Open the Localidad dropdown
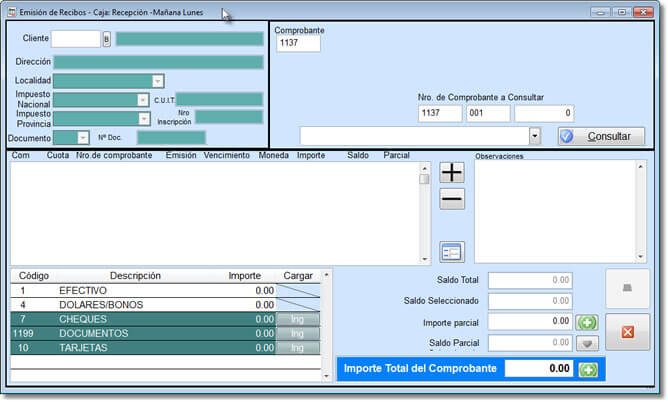 pyautogui.click(x=158, y=81)
